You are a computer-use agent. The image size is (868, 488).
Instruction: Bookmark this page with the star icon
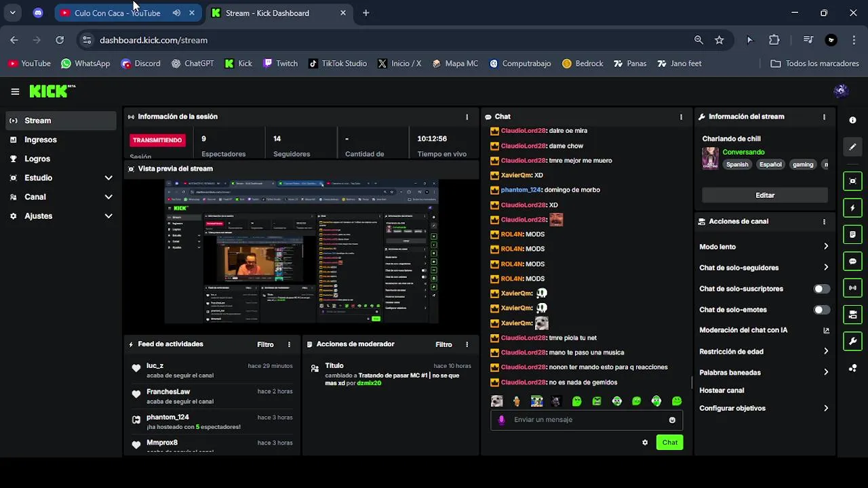tap(719, 40)
